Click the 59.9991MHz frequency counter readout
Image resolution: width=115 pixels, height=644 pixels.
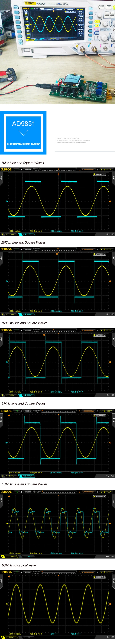coord(99,577)
